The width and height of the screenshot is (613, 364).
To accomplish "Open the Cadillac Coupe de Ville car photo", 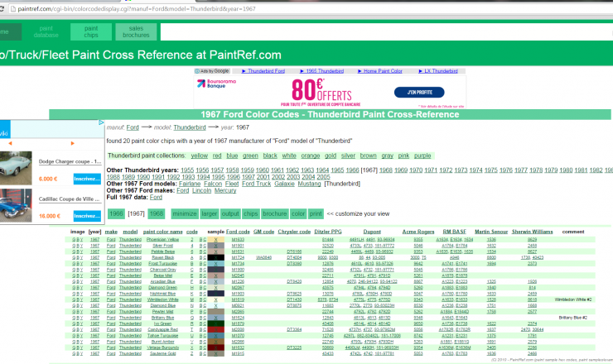I will [x=16, y=205].
